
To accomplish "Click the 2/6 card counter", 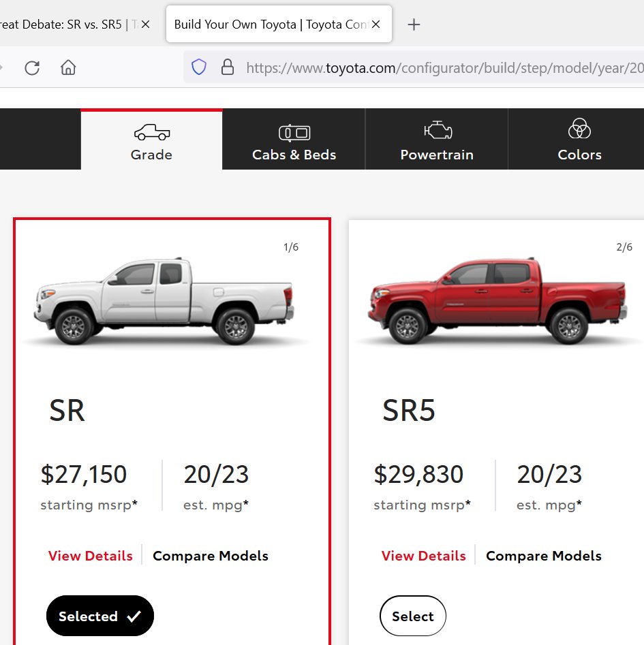I will point(624,247).
